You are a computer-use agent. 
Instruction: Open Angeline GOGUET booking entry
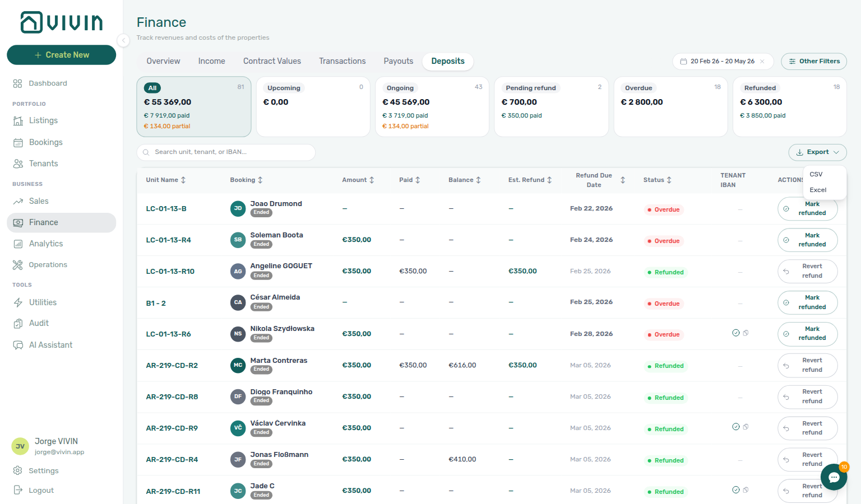pyautogui.click(x=281, y=266)
